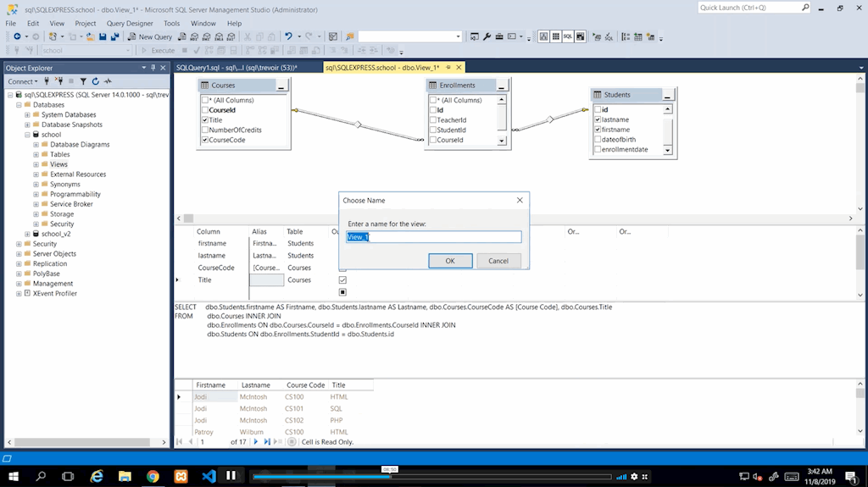
Task: Open Google Chrome from the taskbar
Action: 153,476
